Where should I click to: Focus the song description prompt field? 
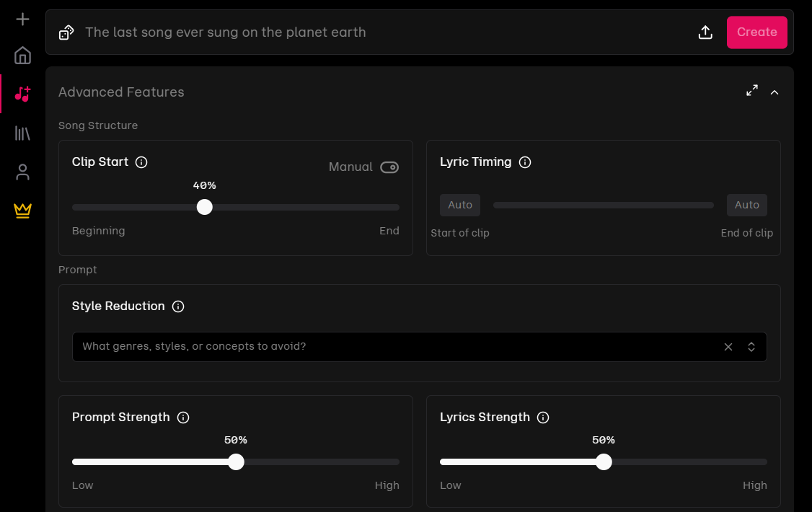pos(383,32)
